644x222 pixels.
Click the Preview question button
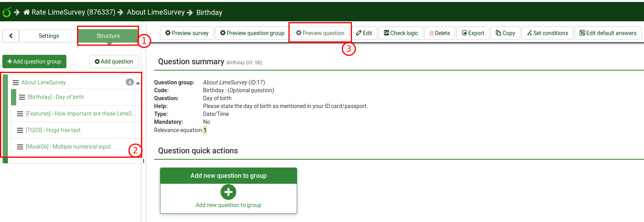coord(320,33)
